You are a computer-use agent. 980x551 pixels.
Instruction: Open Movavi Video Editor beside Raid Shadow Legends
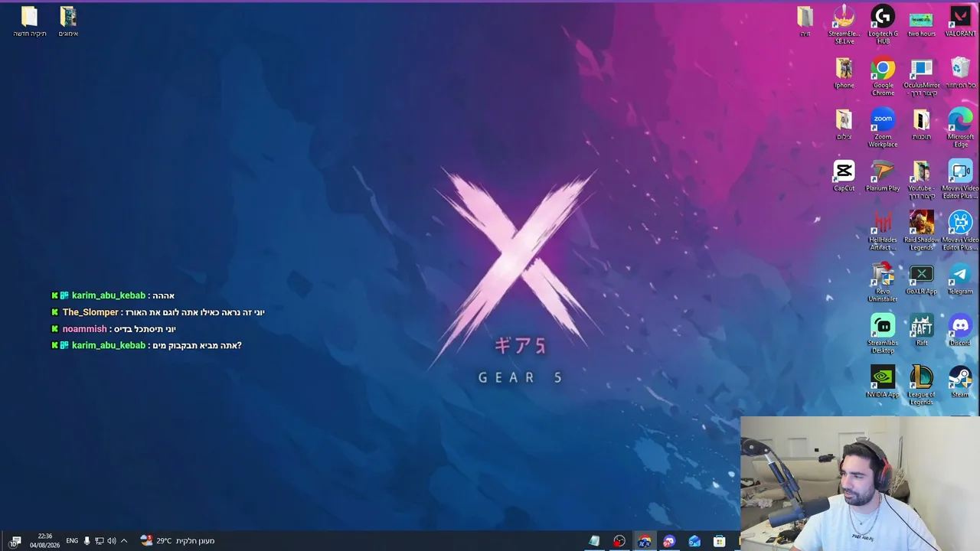(960, 230)
